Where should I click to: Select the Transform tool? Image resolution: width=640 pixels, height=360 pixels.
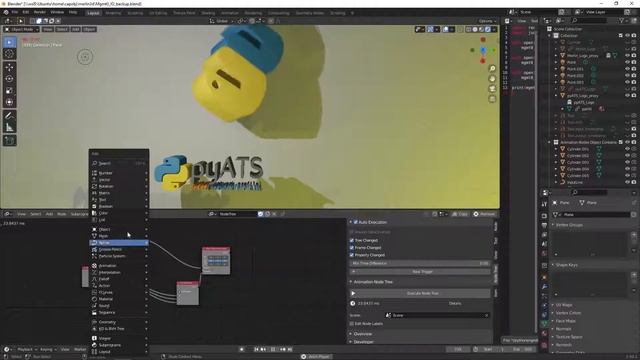coord(10,102)
